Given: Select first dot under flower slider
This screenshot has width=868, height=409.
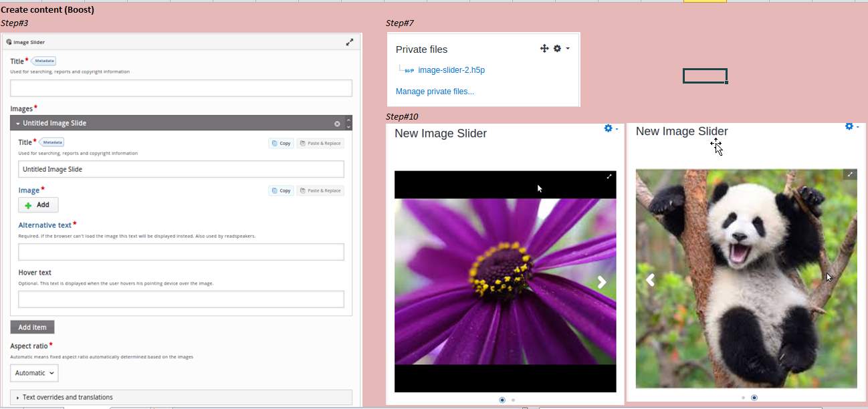Looking at the screenshot, I should point(502,400).
